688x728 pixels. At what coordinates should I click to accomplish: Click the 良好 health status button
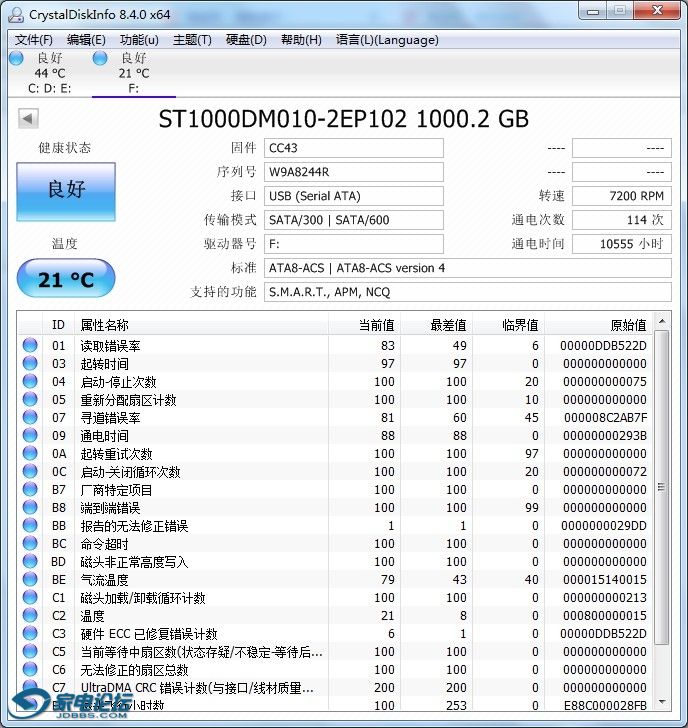tap(66, 191)
